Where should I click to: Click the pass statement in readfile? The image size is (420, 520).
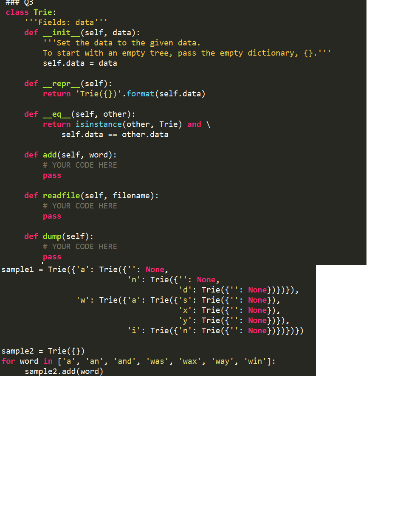point(51,216)
